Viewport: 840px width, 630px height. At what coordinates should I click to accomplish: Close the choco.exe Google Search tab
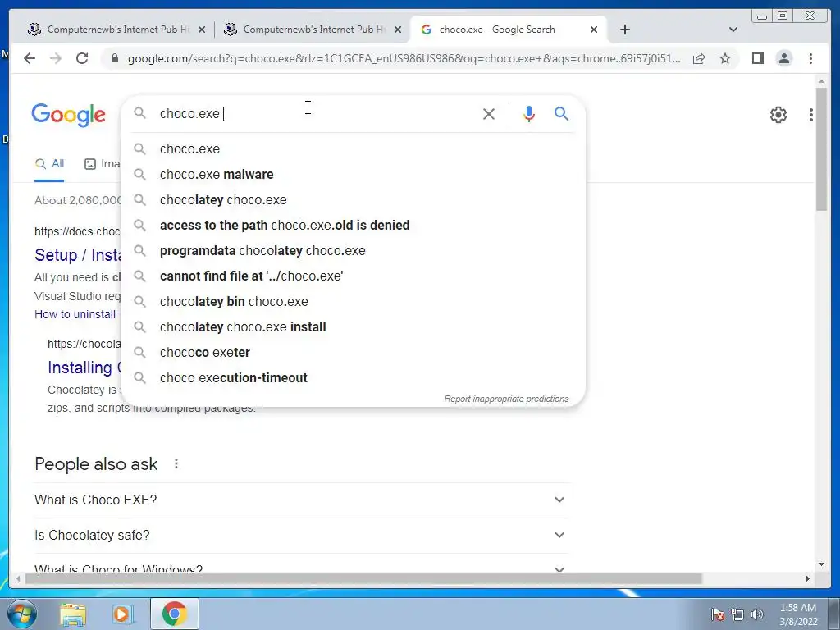(594, 30)
